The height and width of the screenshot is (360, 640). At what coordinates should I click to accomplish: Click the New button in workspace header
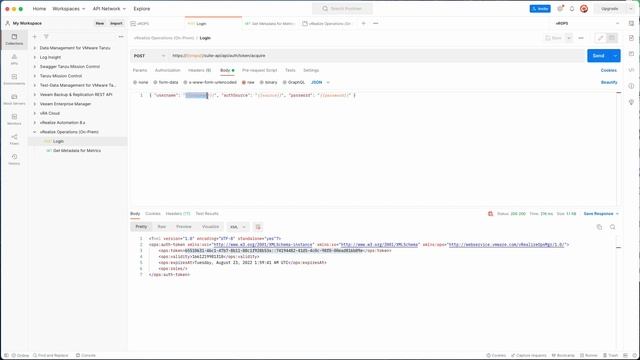point(100,23)
